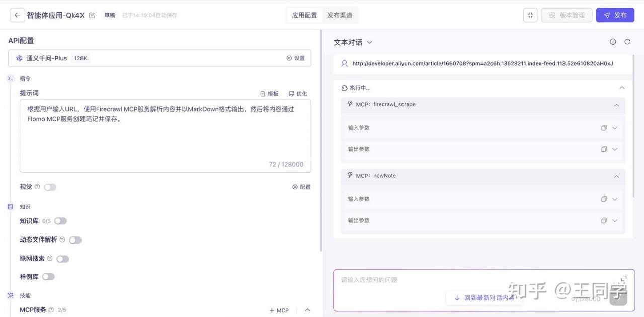644x317 pixels.
Task: Click the 执行中 status icon
Action: click(x=344, y=88)
